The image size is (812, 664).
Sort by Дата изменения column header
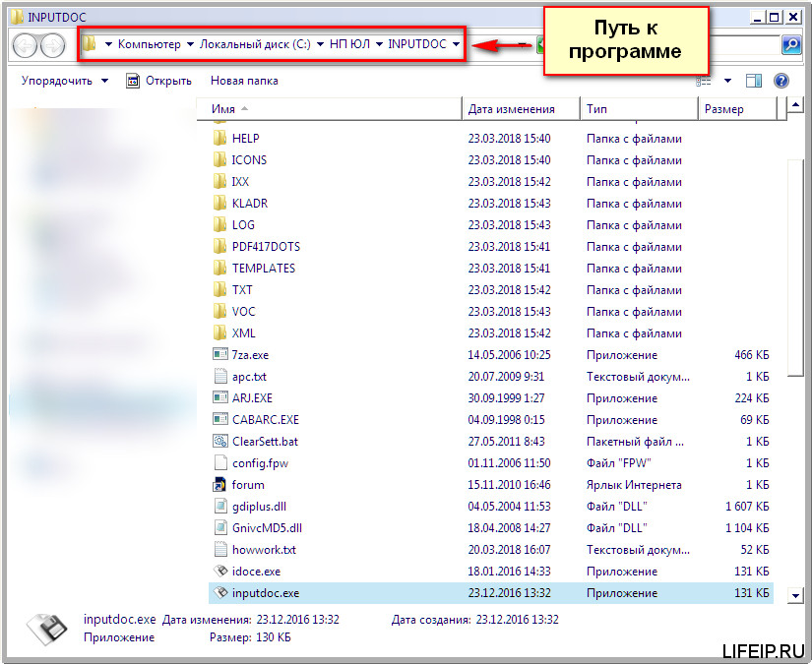tap(521, 109)
